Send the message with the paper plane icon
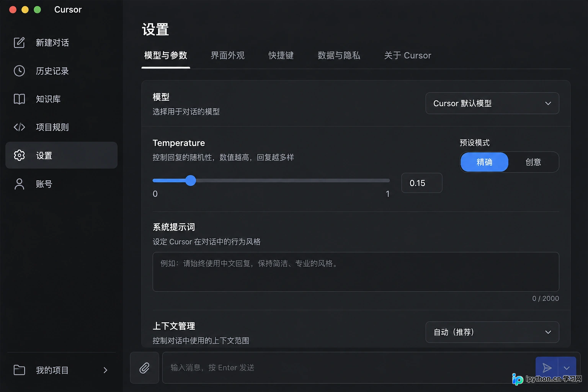The width and height of the screenshot is (588, 392). tap(547, 368)
